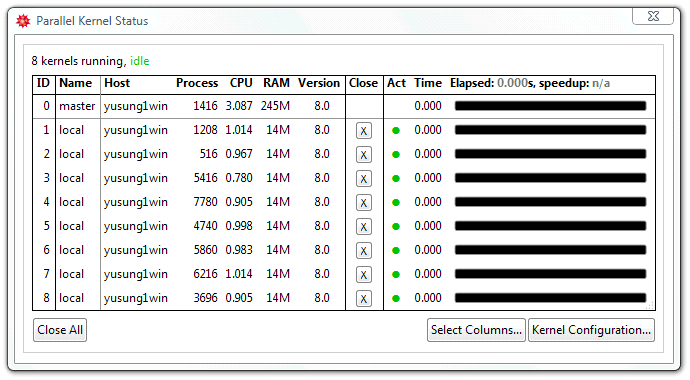Screen dimensions: 690x380
Task: Close kernel 7 using the X icon
Action: point(363,274)
